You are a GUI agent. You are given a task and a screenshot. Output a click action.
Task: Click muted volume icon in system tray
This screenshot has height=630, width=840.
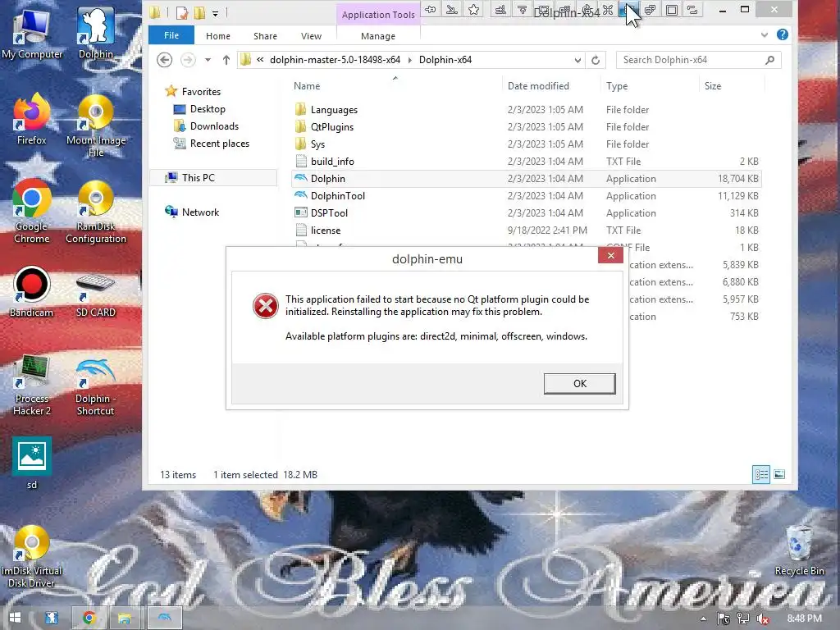(762, 619)
